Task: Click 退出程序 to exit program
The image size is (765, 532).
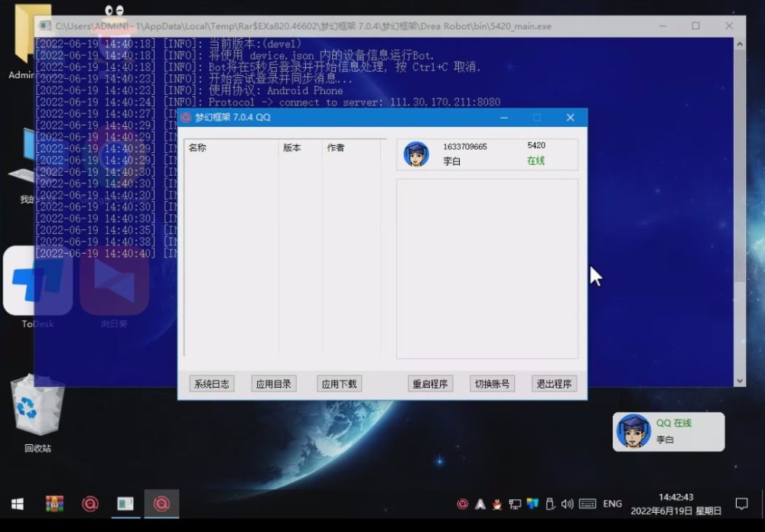Action: (x=554, y=384)
